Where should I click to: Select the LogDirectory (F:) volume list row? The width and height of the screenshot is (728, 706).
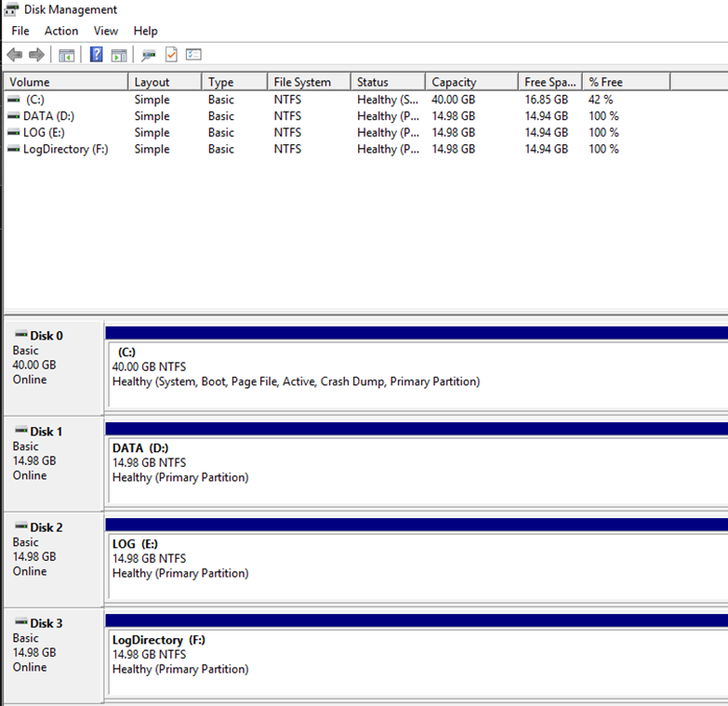65,149
